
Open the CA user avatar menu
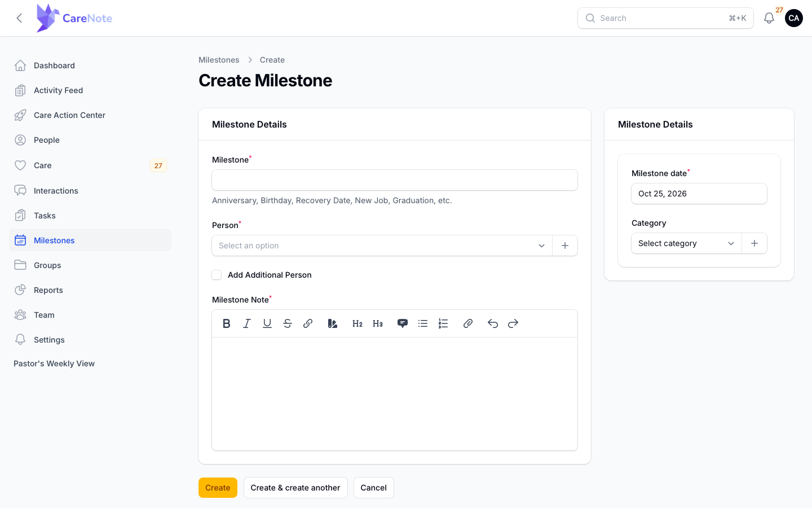[794, 18]
